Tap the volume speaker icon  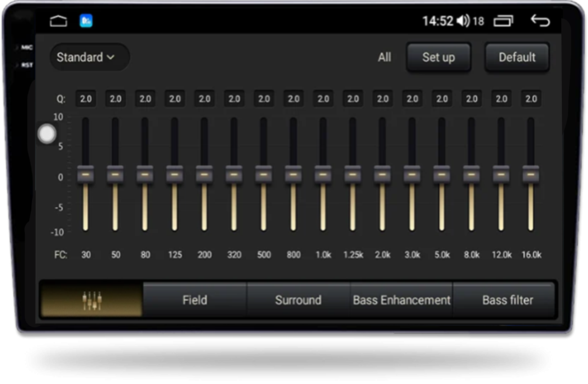pos(463,20)
